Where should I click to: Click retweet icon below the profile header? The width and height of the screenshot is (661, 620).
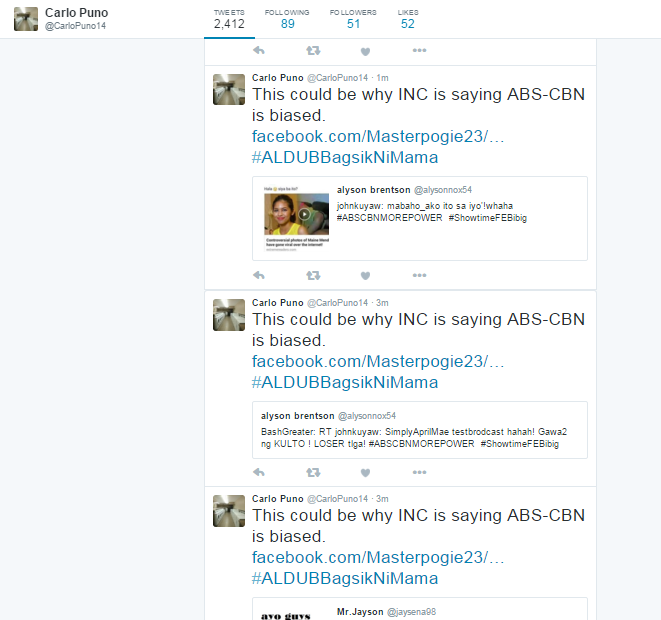point(313,51)
